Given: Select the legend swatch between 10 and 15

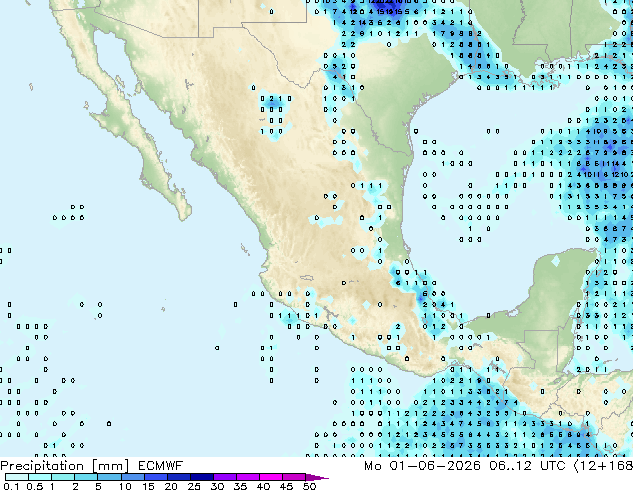Looking at the screenshot, I should 133,477.
